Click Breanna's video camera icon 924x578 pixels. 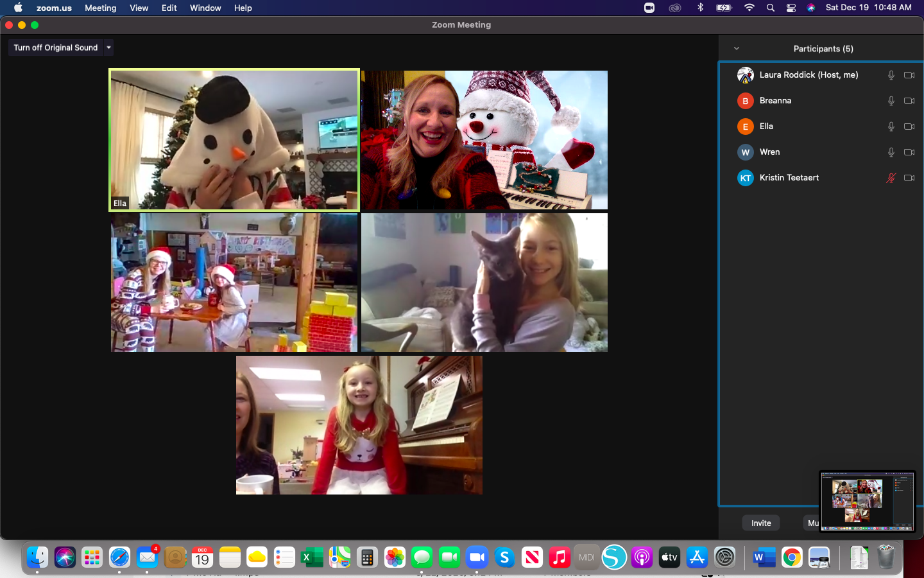click(x=909, y=101)
